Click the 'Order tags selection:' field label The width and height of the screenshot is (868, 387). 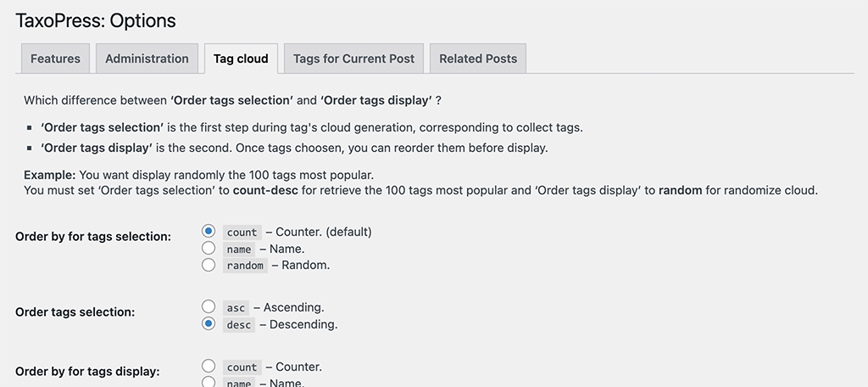75,311
